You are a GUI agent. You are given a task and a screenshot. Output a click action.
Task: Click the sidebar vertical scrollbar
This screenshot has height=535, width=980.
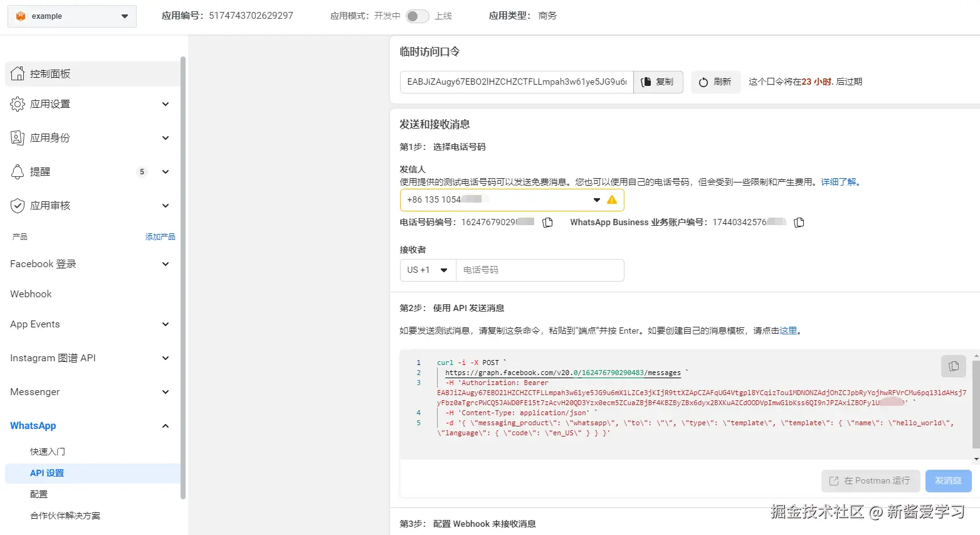(183, 278)
